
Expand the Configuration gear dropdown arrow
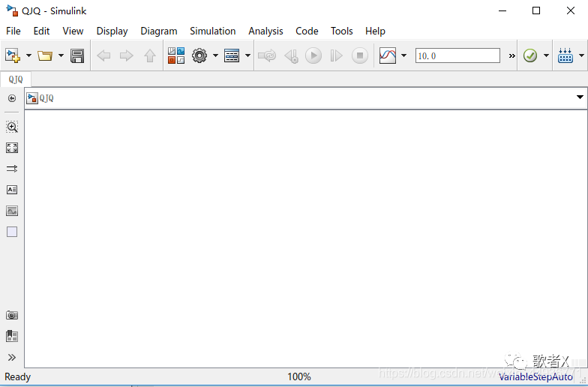pos(215,55)
